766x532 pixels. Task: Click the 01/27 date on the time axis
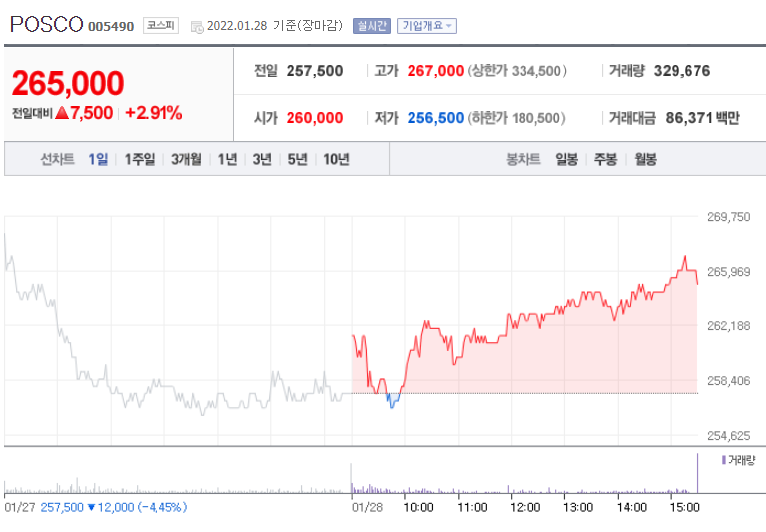[x=20, y=507]
